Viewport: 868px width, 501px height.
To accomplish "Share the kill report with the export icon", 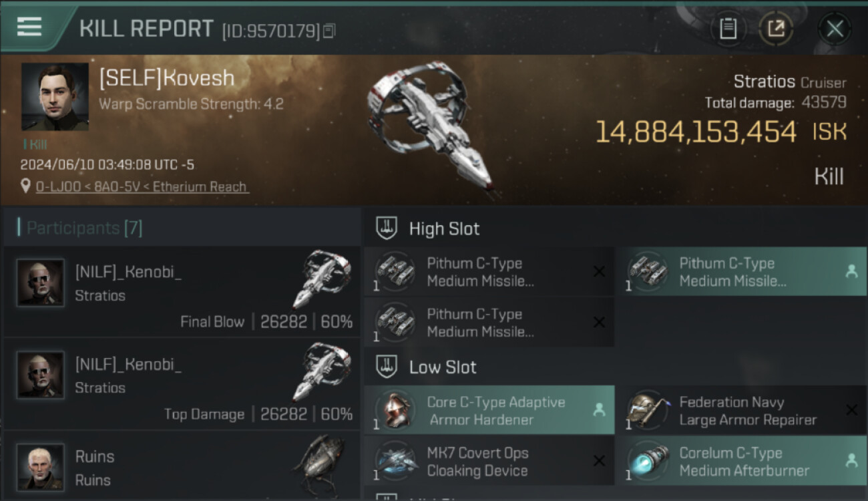I will (776, 29).
